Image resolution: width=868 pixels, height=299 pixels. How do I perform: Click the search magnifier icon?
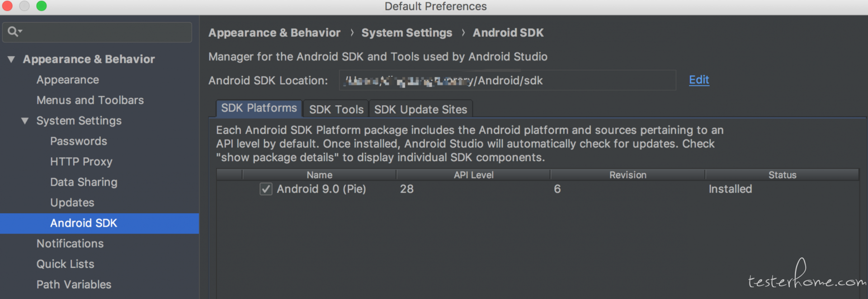coord(14,32)
